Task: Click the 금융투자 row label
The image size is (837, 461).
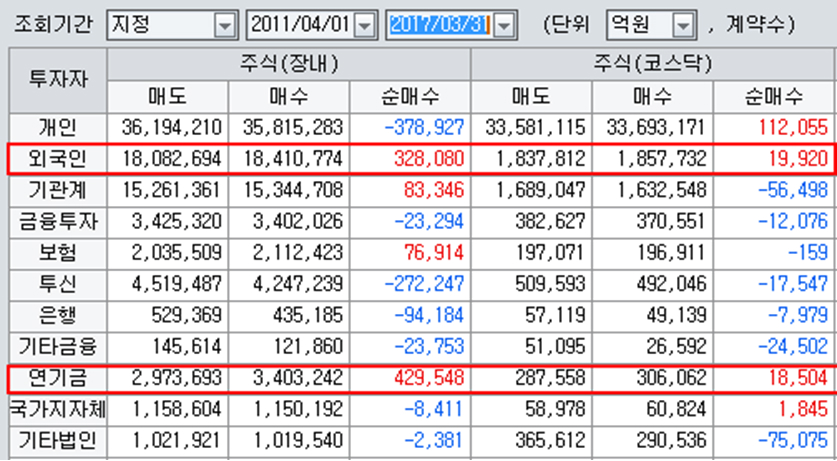Action: pyautogui.click(x=56, y=222)
